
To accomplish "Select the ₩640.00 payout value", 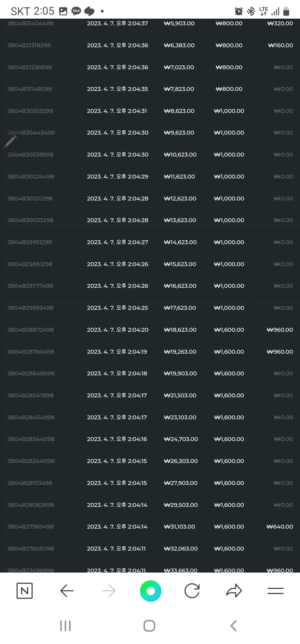I will pyautogui.click(x=279, y=527).
